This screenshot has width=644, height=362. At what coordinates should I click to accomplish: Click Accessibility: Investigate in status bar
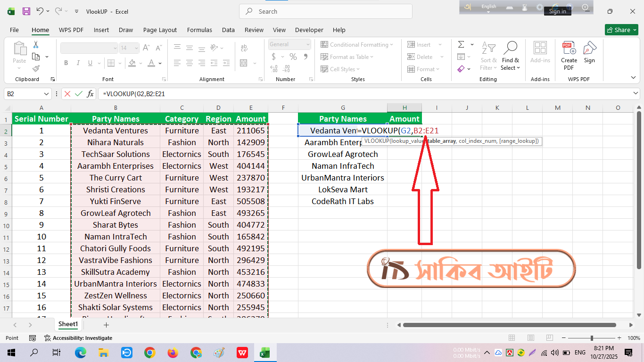pos(78,338)
